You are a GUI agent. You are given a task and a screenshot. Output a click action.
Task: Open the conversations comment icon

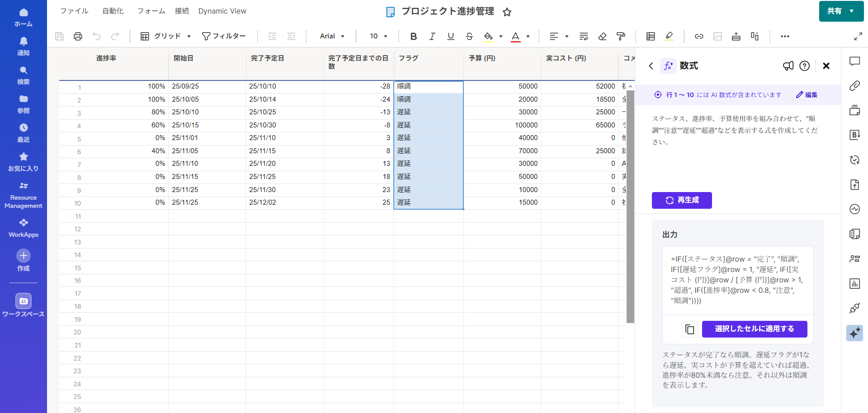click(854, 61)
